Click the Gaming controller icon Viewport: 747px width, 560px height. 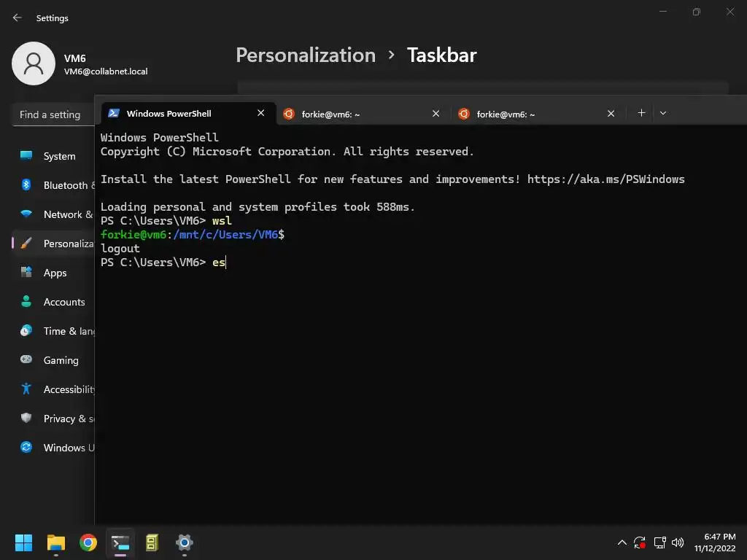[x=26, y=359]
